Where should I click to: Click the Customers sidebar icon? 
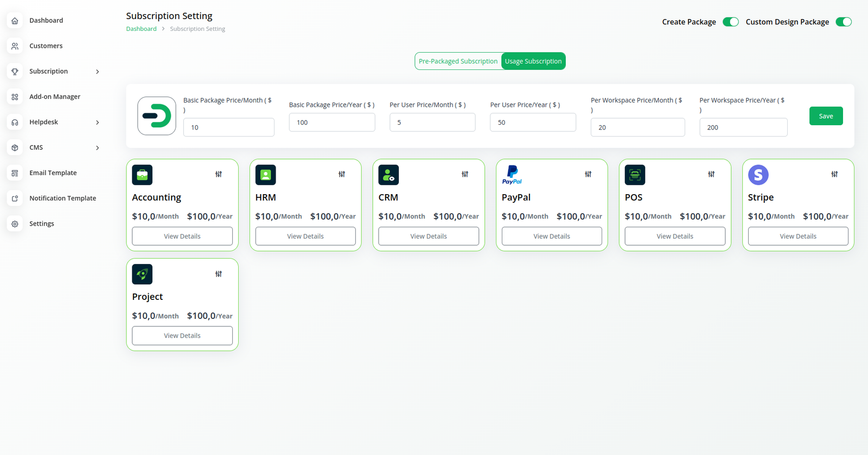click(15, 46)
